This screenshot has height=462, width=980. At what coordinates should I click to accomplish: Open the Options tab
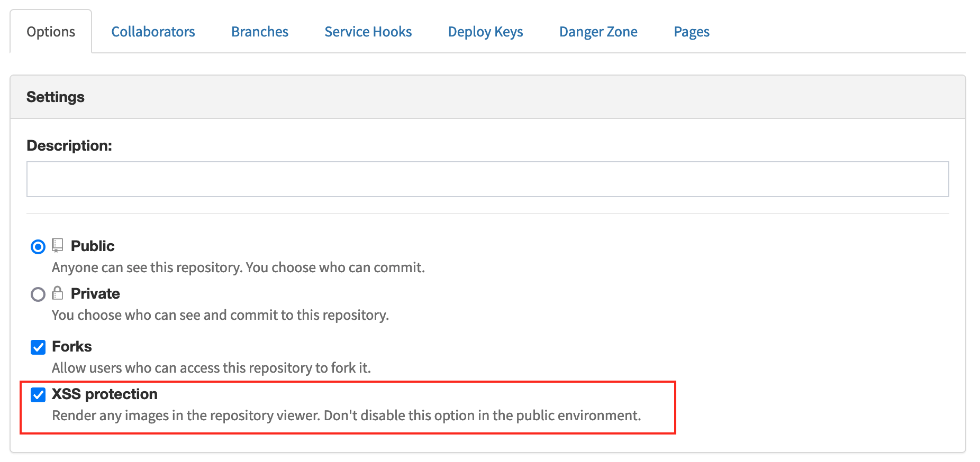pyautogui.click(x=51, y=32)
